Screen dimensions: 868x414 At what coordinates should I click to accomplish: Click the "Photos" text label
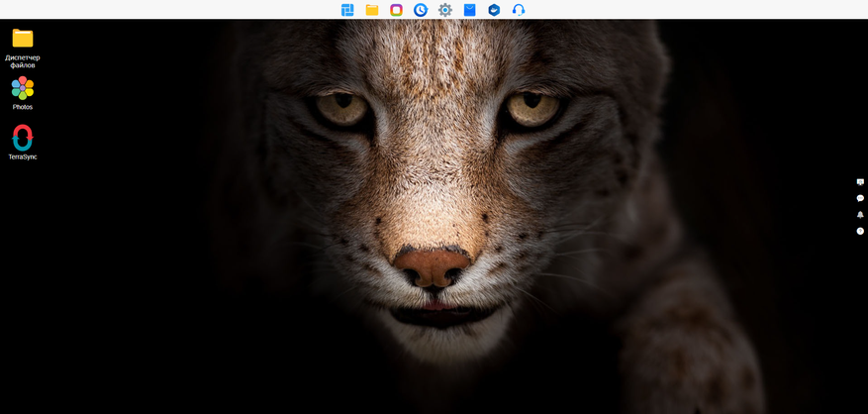coord(23,107)
